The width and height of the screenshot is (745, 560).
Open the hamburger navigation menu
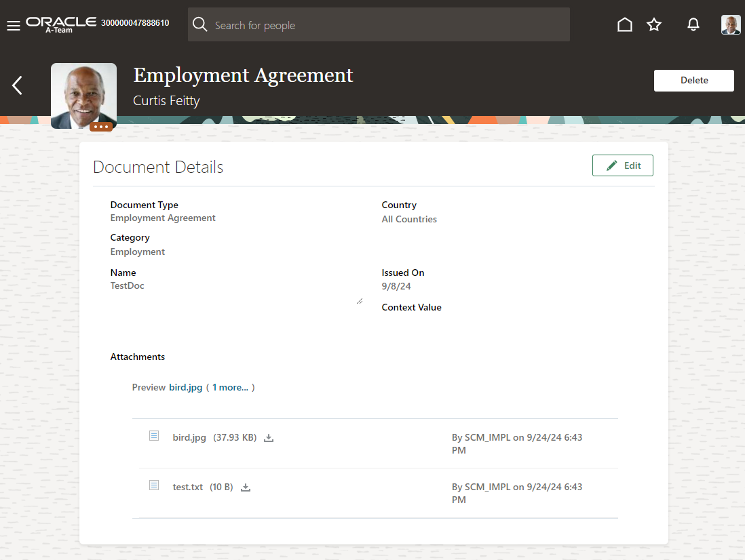[13, 26]
